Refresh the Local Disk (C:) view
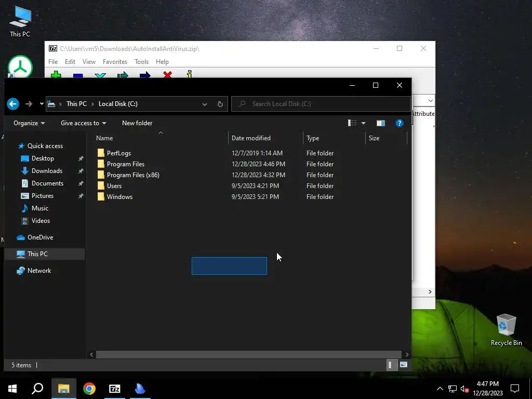 pyautogui.click(x=220, y=104)
